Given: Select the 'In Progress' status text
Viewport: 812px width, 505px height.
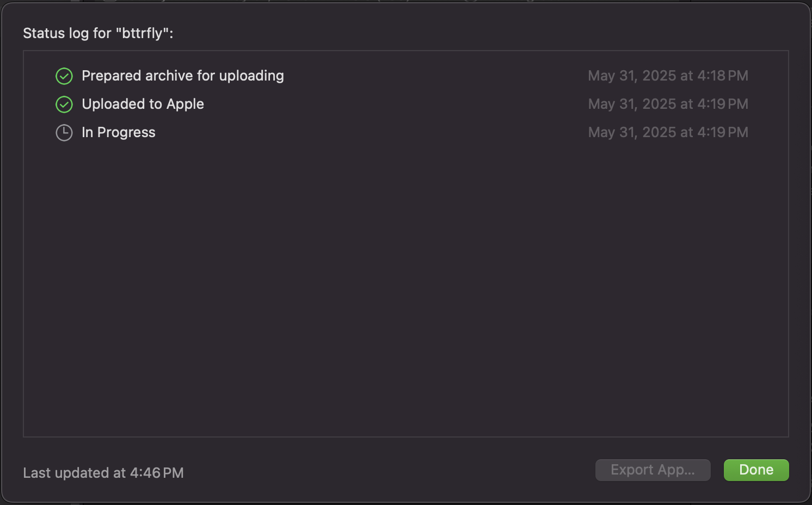Looking at the screenshot, I should click(x=118, y=132).
